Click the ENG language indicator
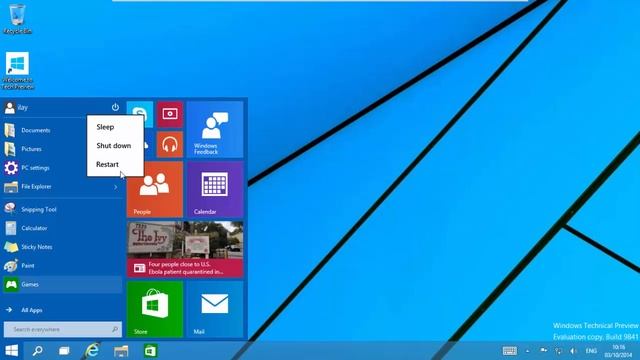The image size is (640, 360). point(591,351)
